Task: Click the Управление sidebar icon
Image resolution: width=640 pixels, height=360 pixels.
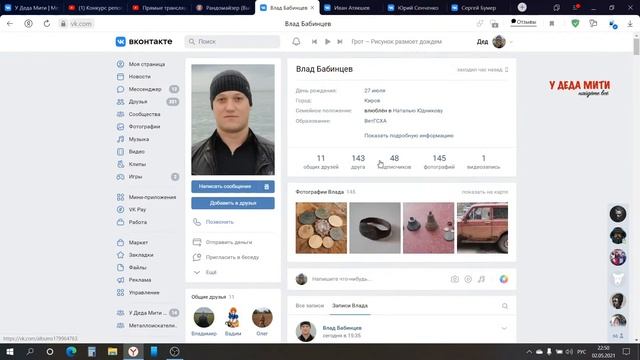Action: [x=120, y=293]
